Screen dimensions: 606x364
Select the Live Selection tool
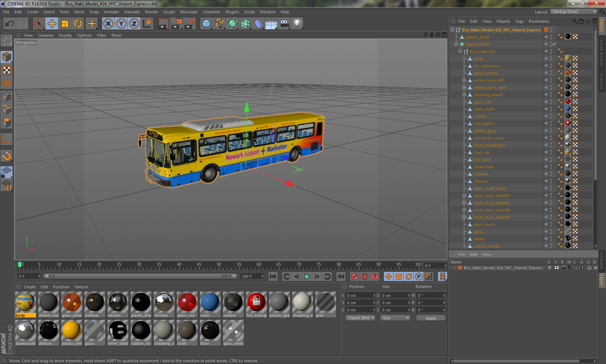[x=39, y=24]
